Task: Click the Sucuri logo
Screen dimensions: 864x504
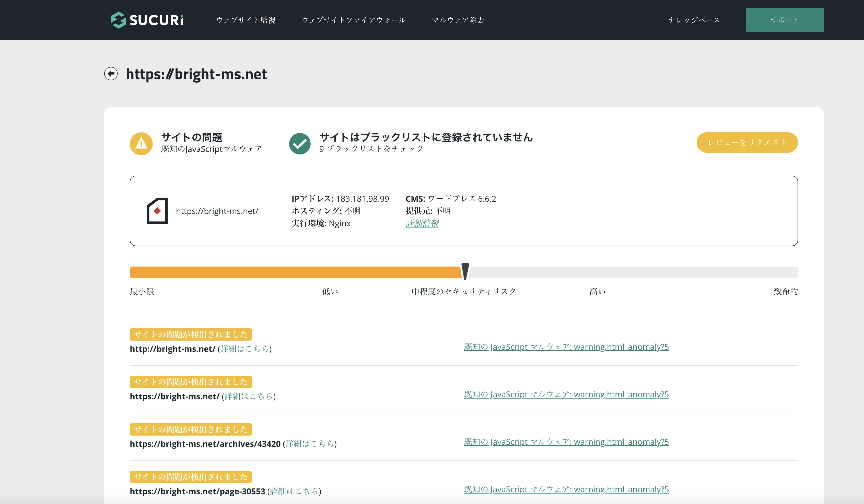Action: pos(147,20)
